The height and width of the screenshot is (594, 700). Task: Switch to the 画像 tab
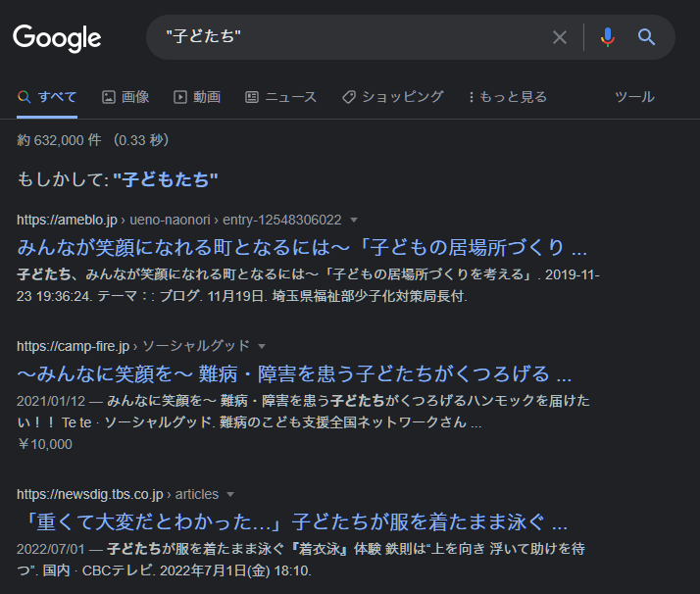(125, 97)
